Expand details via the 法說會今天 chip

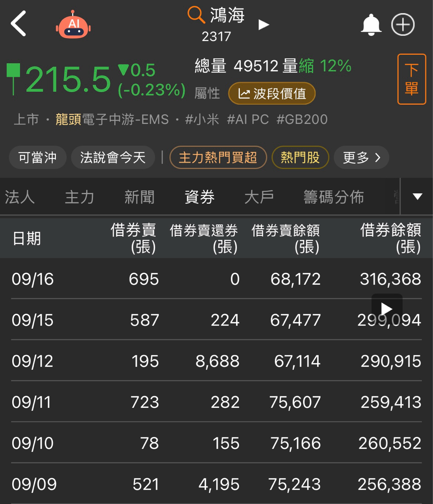coord(113,157)
